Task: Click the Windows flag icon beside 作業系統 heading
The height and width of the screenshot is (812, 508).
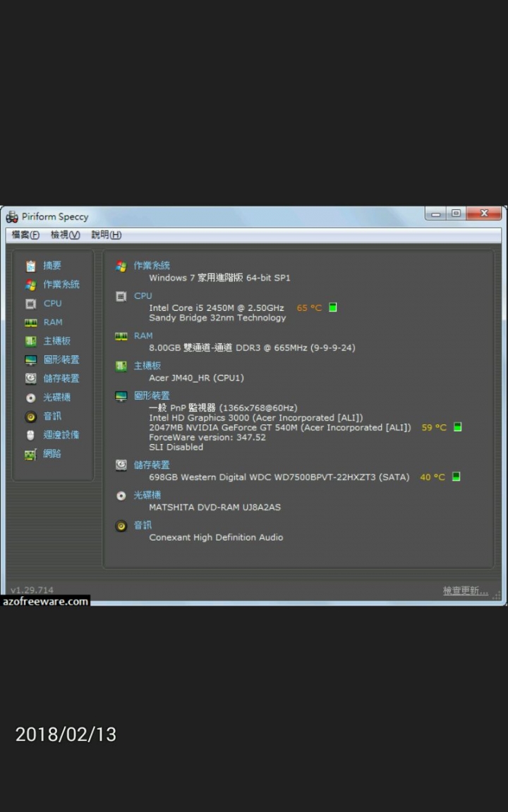Action: coord(121,266)
